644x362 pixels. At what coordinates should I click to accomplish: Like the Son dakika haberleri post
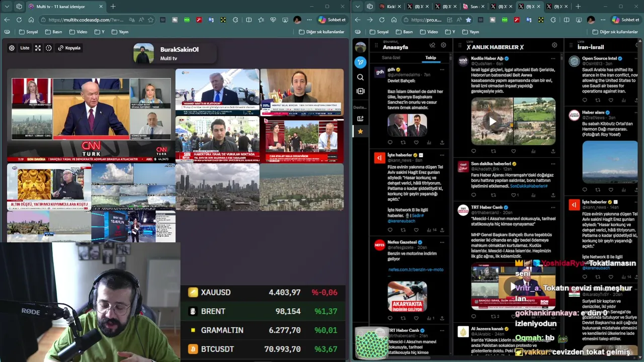click(513, 195)
